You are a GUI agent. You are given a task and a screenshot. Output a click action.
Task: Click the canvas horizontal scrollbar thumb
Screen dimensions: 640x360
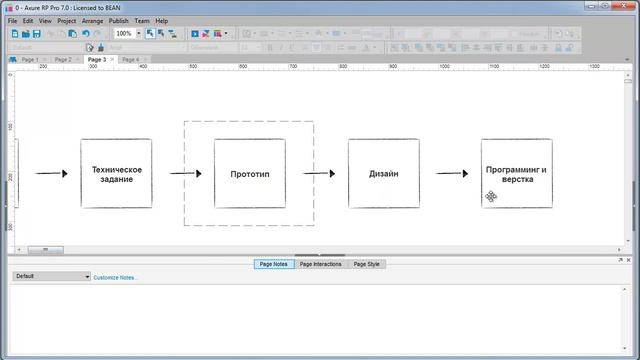point(46,250)
